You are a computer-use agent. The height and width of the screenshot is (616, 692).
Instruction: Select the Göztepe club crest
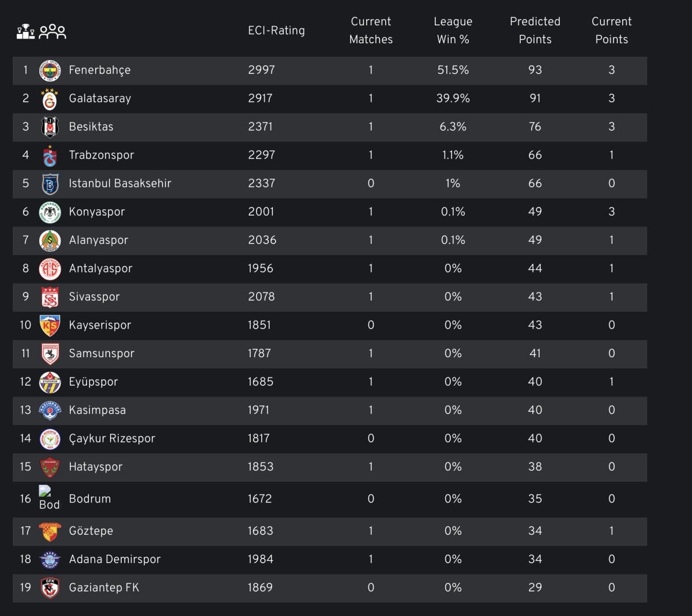(x=50, y=531)
